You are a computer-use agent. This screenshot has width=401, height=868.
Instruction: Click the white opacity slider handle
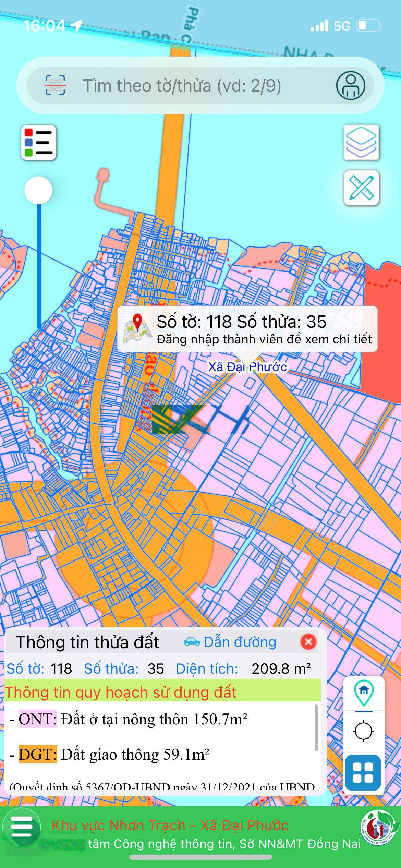(x=38, y=190)
